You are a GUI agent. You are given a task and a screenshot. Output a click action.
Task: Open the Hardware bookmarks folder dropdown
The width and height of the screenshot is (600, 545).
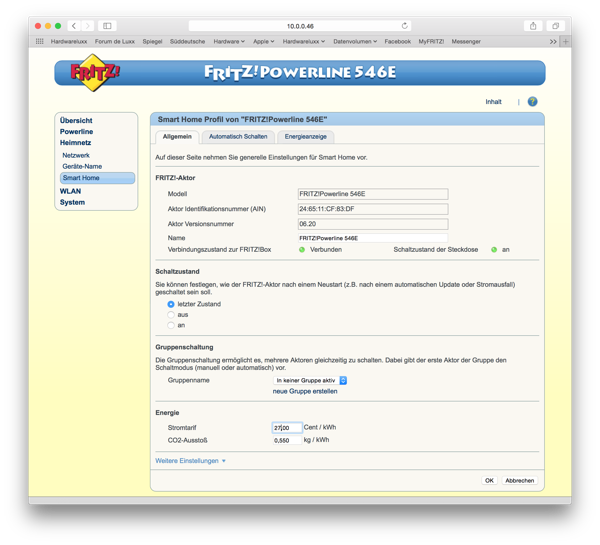(229, 41)
